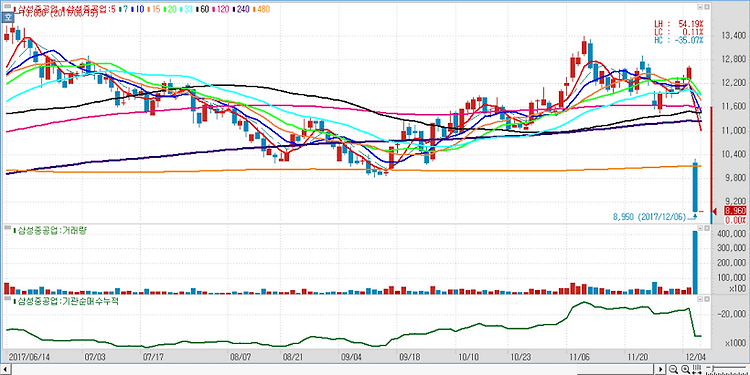Select the 240-day moving average legend

tap(241, 9)
